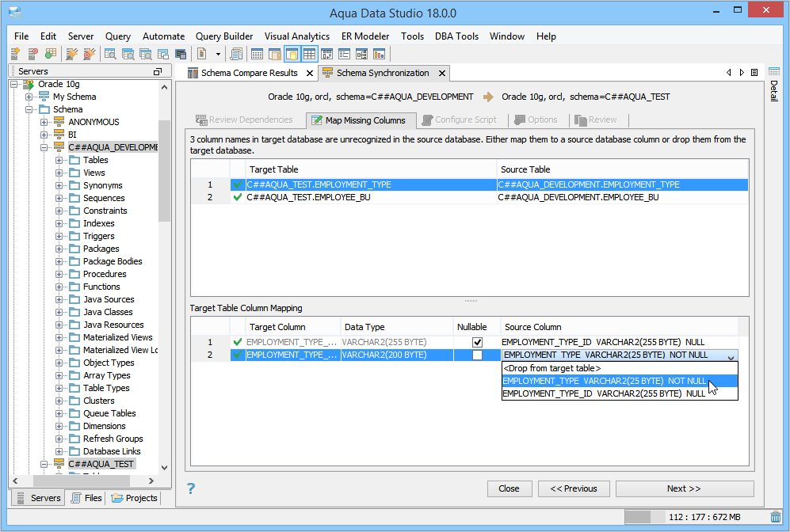Click the dark terminal window toolbar icon
The width and height of the screenshot is (790, 532).
click(x=181, y=53)
